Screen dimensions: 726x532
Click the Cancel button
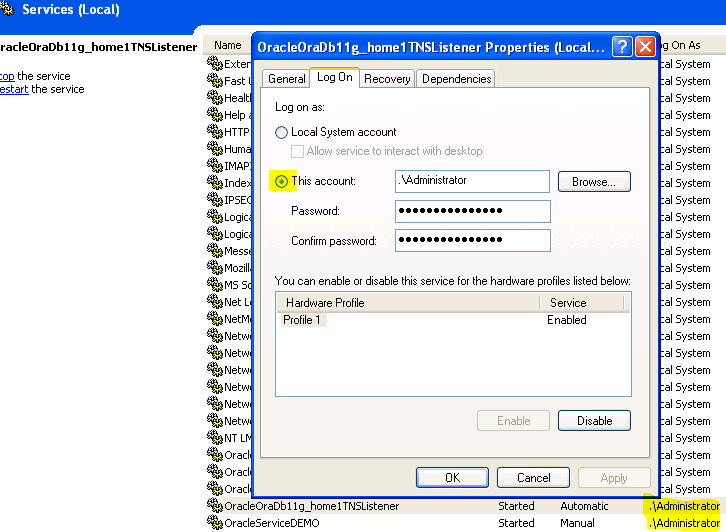point(533,477)
